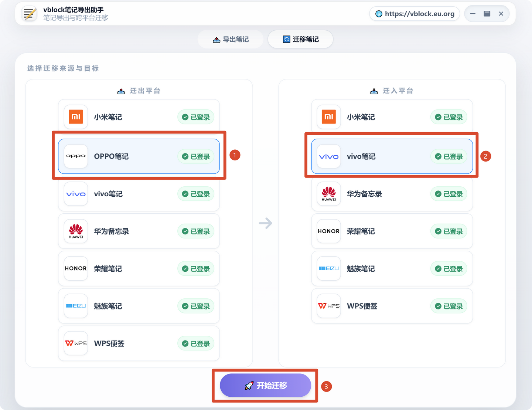The image size is (532, 410).
Task: Click 已登录 badge on source 华为备忘录
Action: [x=196, y=231]
